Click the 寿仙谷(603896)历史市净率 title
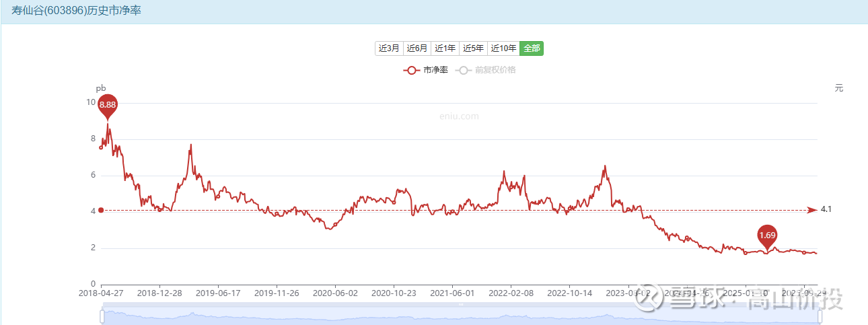 pyautogui.click(x=76, y=11)
